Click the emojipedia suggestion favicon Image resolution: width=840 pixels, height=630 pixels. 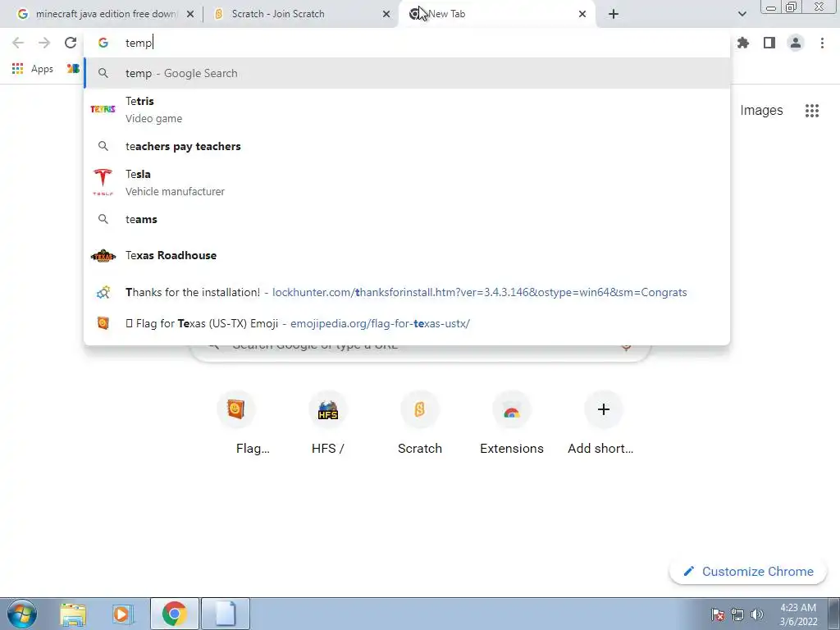click(103, 323)
